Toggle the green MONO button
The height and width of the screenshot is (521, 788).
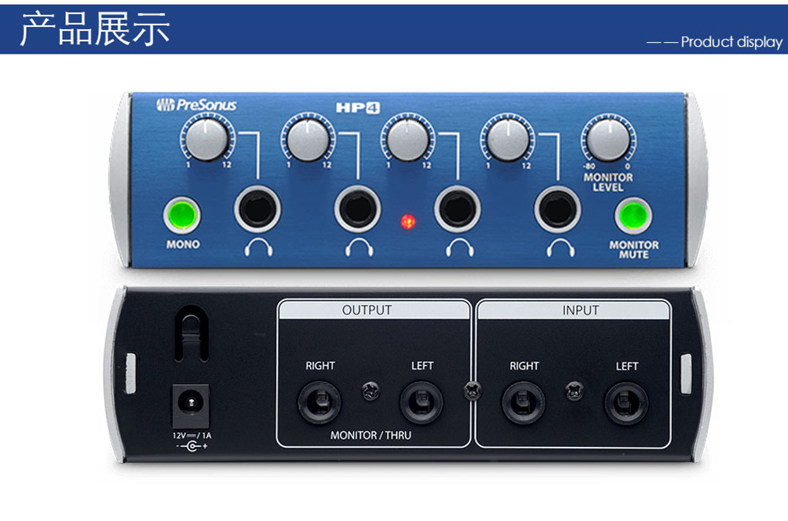point(182,215)
